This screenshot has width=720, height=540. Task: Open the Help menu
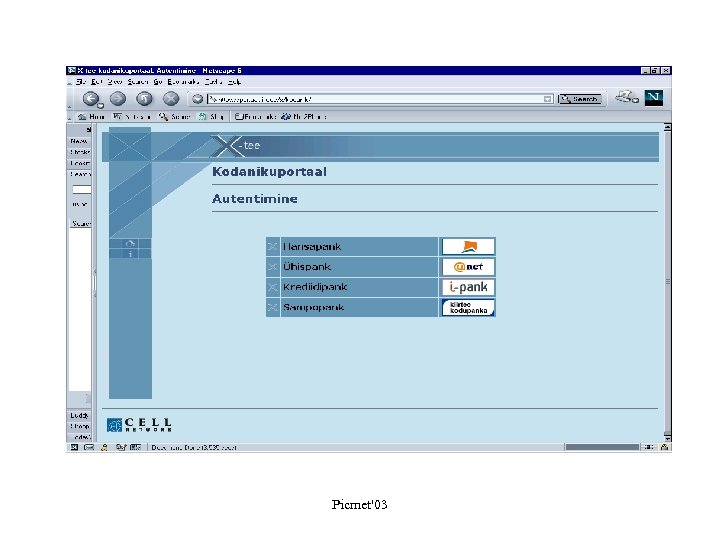(x=234, y=82)
